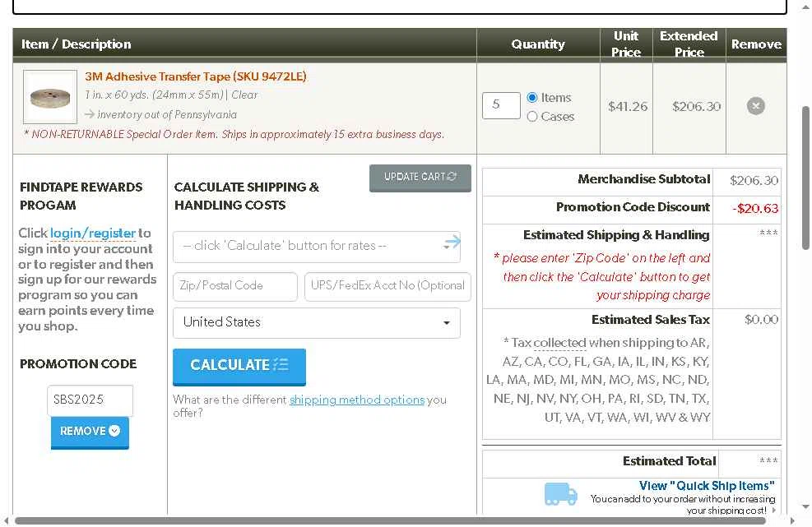Click the $41.26 unit price cell
The width and height of the screenshot is (812, 527).
click(627, 106)
